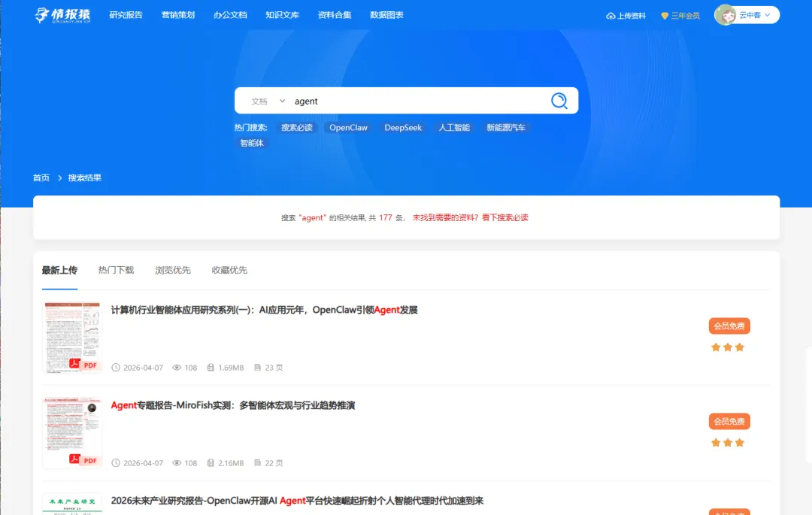Click the magnifier search icon
The height and width of the screenshot is (515, 812).
pos(559,101)
